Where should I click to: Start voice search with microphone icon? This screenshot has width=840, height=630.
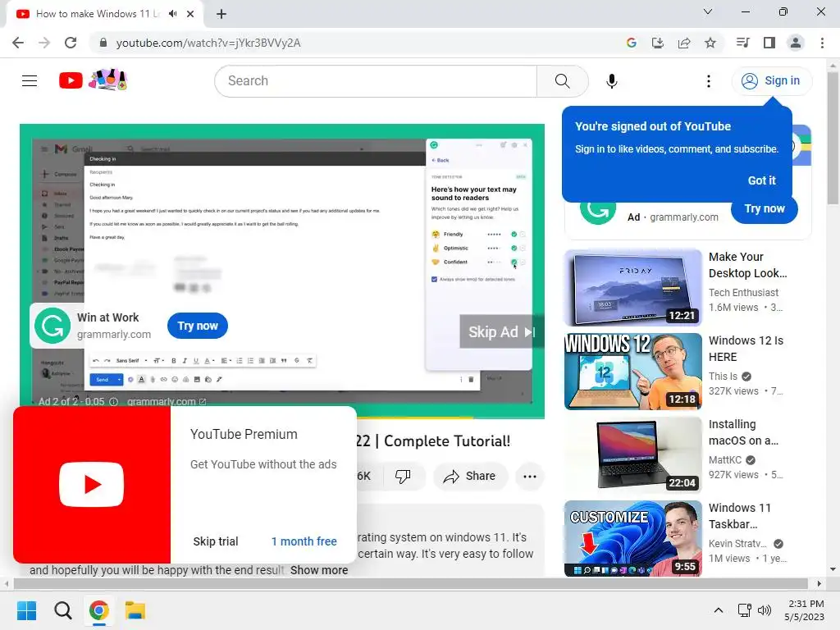(611, 81)
